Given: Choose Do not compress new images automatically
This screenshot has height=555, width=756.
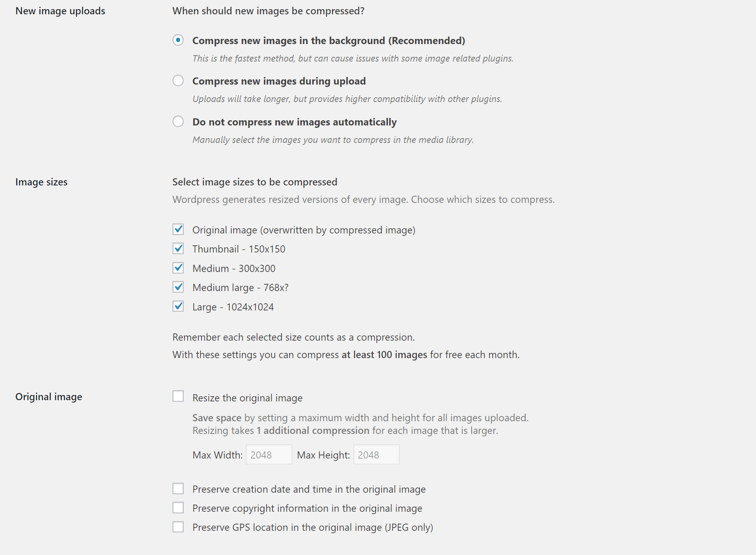Looking at the screenshot, I should click(178, 121).
